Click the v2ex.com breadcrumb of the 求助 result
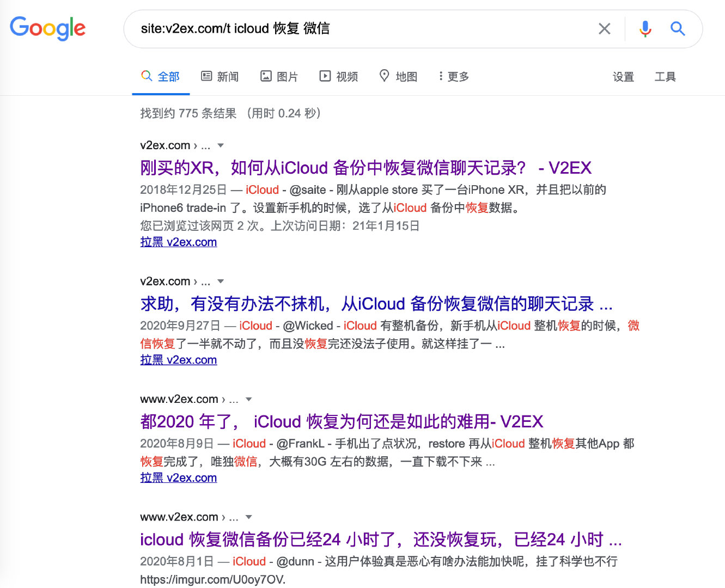Screen dimensions: 725x588 pyautogui.click(x=175, y=281)
